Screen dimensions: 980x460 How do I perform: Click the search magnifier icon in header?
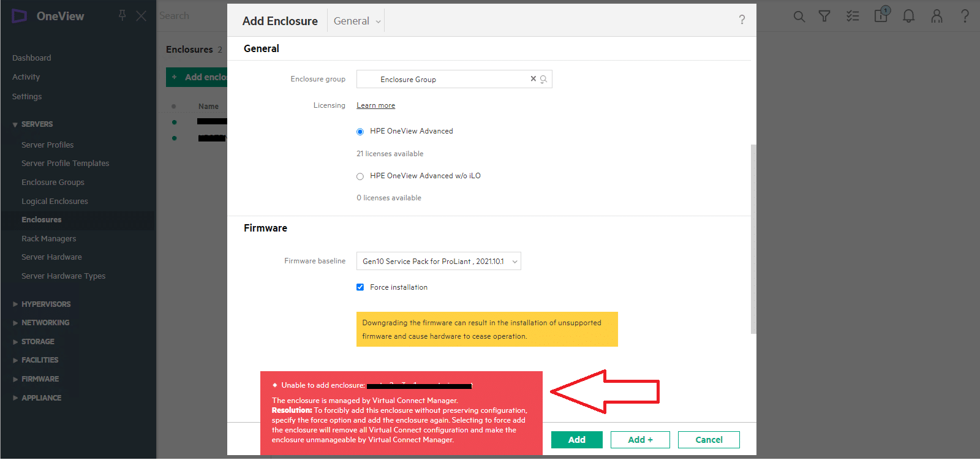click(x=799, y=17)
